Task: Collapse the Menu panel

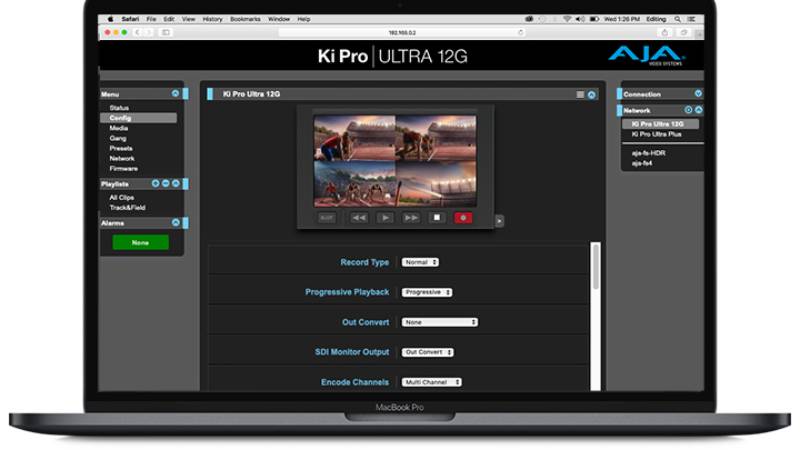Action: click(x=176, y=94)
